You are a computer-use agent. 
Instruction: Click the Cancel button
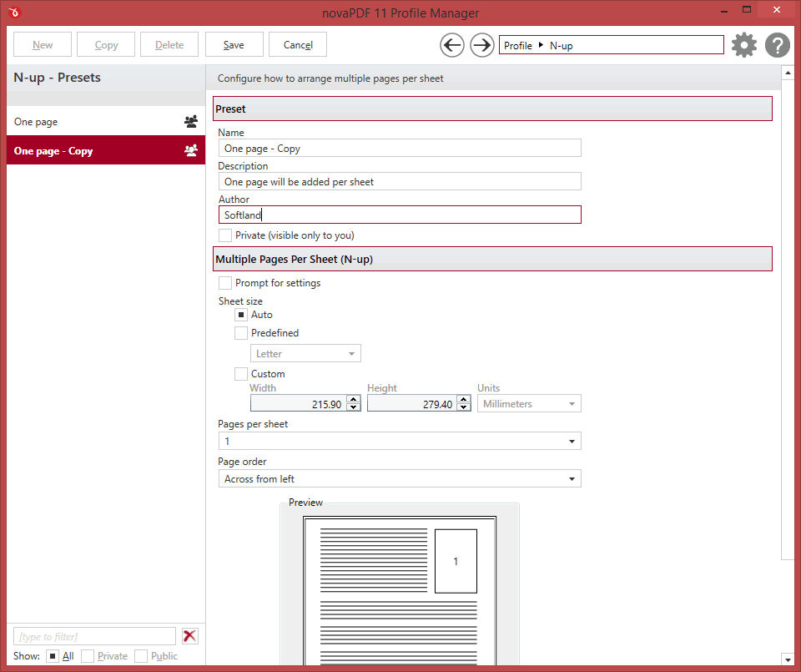298,45
